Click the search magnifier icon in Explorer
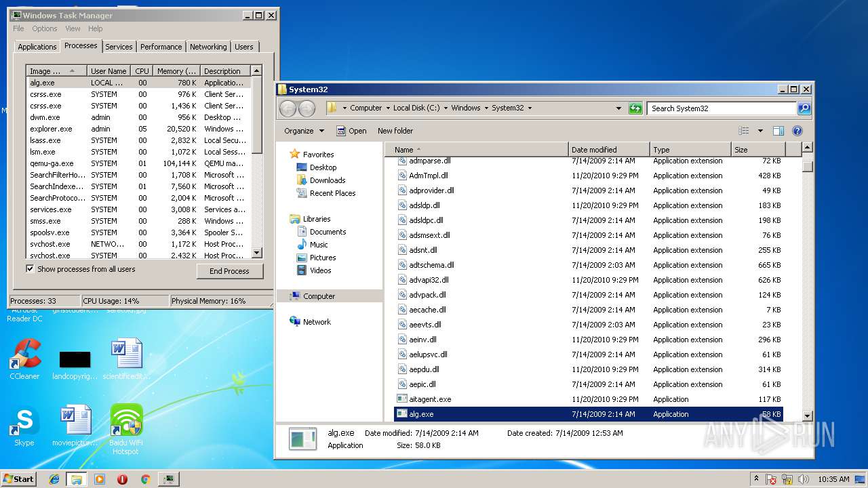868x488 pixels. [x=804, y=108]
